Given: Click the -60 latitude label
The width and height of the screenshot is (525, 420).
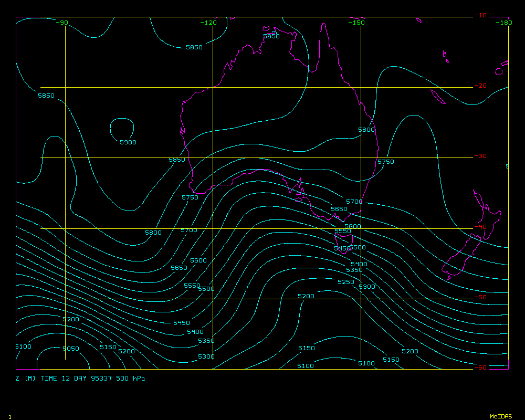Looking at the screenshot, I should (x=480, y=367).
